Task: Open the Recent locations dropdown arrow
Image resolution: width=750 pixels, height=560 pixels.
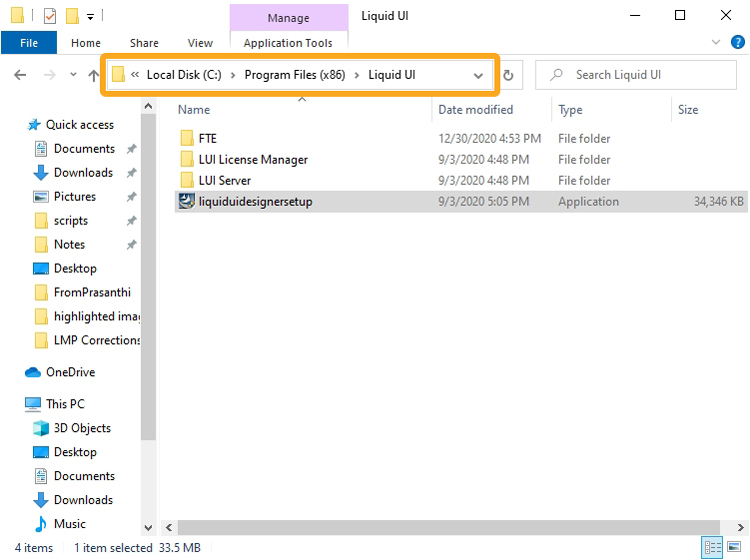Action: 73,75
